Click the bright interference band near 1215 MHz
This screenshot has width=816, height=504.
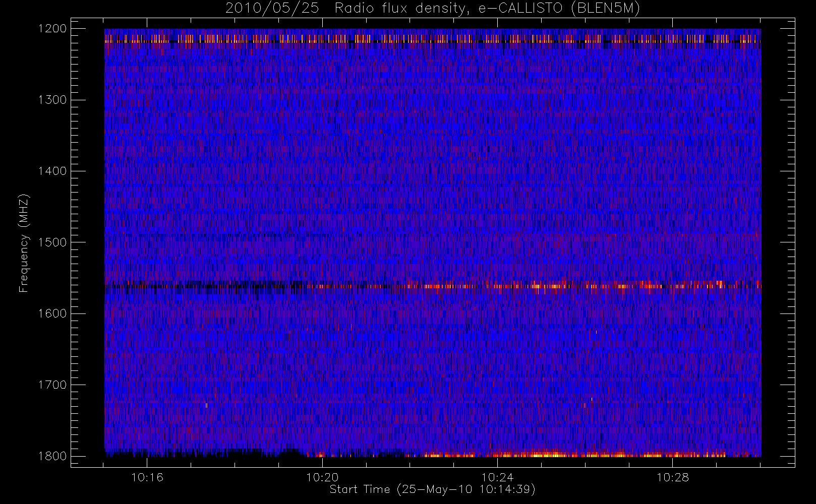tap(433, 39)
